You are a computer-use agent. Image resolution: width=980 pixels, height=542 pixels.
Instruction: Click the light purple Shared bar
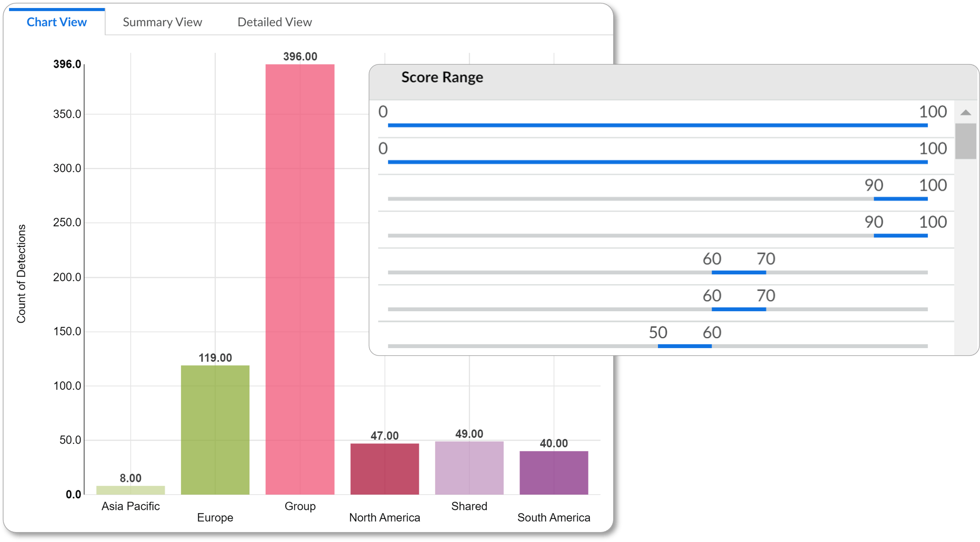469,468
